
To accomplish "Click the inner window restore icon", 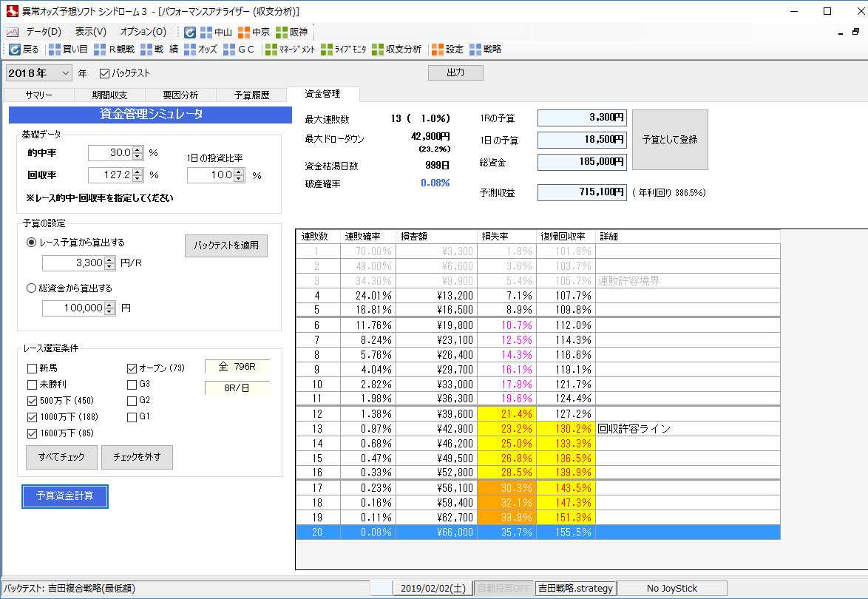I will click(x=855, y=32).
